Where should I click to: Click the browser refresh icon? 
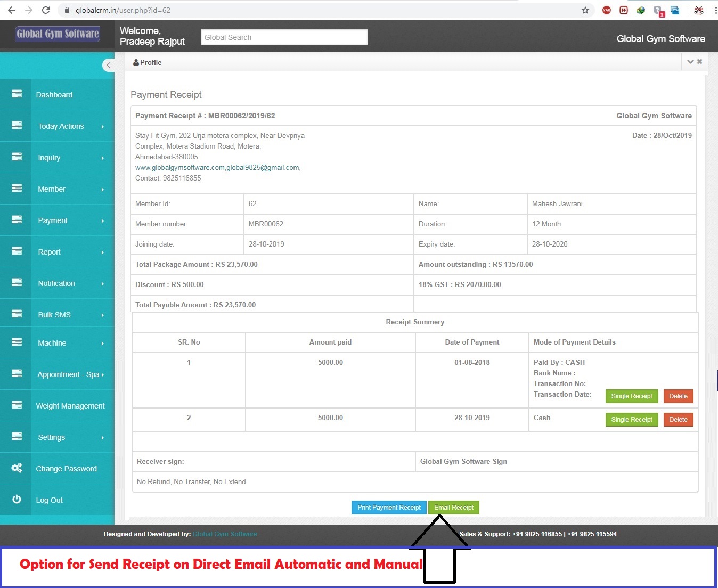click(45, 10)
